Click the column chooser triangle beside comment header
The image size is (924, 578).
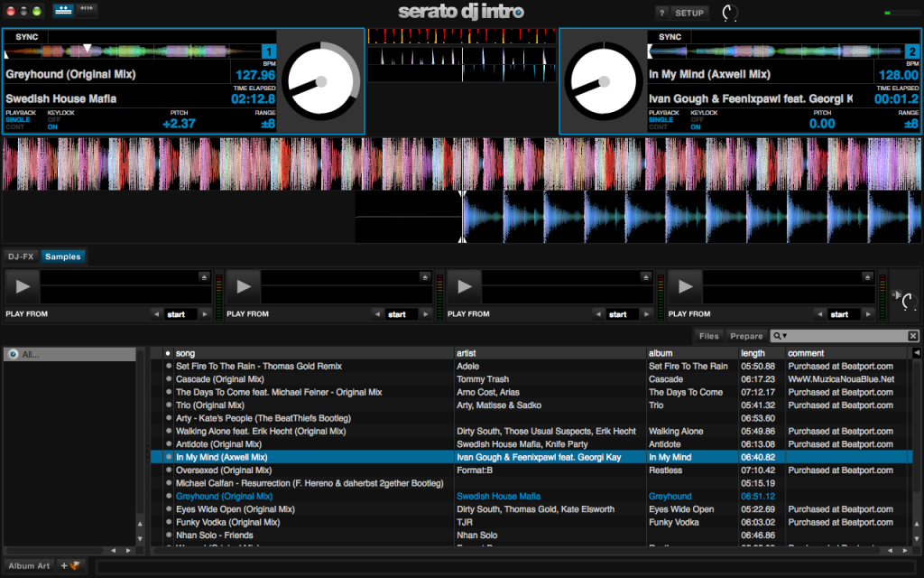click(x=917, y=353)
